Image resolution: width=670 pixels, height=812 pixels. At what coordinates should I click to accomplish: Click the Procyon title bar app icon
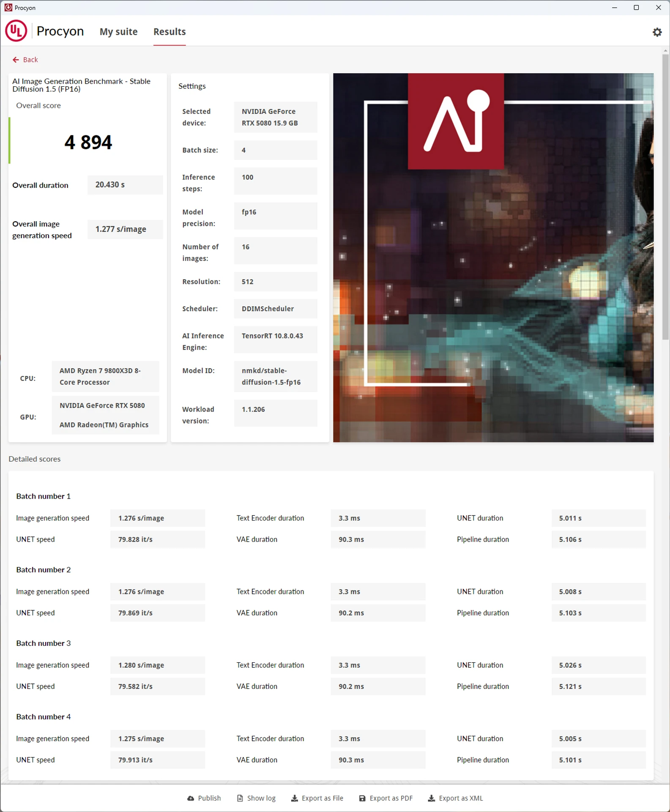point(8,8)
